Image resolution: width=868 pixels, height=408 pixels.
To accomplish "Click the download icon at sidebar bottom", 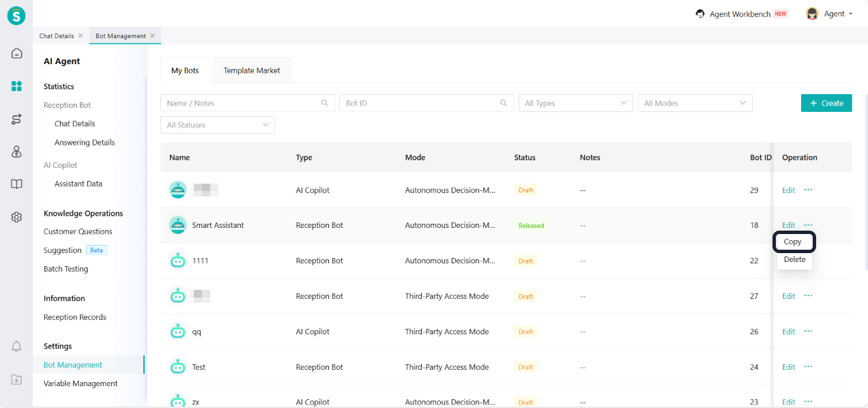I will pyautogui.click(x=16, y=379).
